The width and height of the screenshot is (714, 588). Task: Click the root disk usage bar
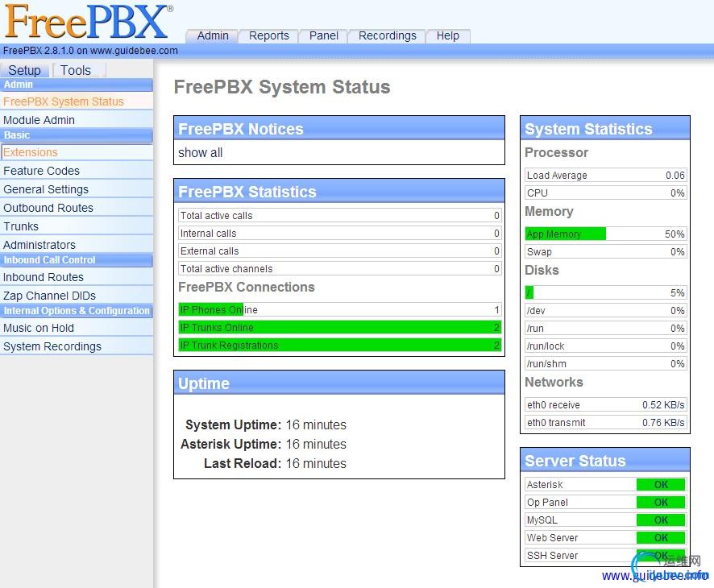point(606,292)
